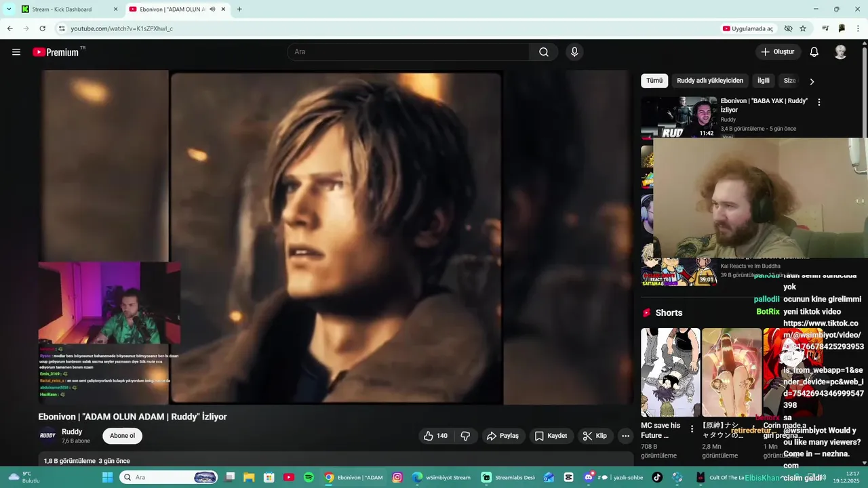Focus the YouTube Ara search field

pyautogui.click(x=409, y=52)
